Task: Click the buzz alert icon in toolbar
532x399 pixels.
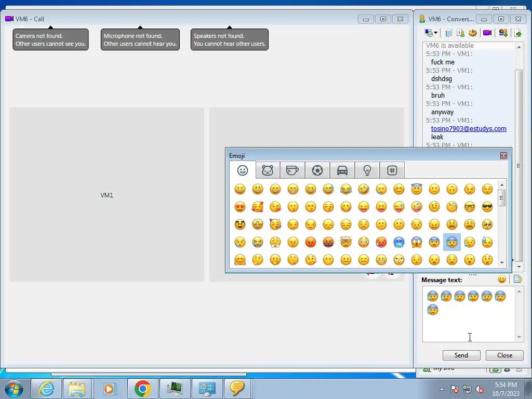Action: [x=473, y=33]
